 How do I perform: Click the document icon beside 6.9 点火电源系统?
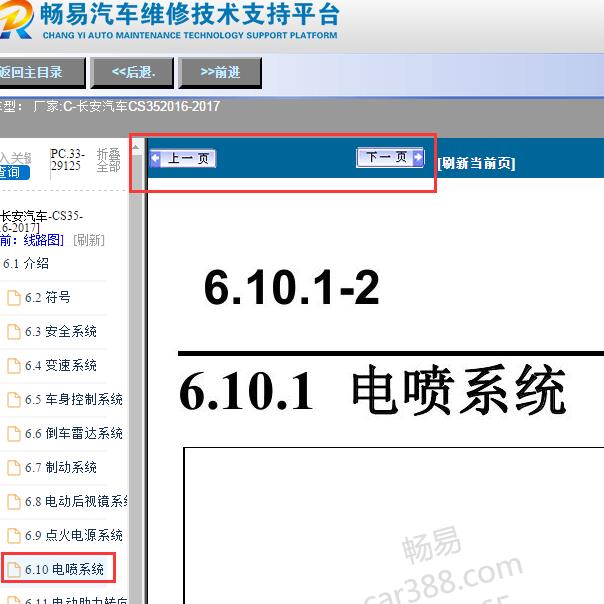click(x=14, y=535)
